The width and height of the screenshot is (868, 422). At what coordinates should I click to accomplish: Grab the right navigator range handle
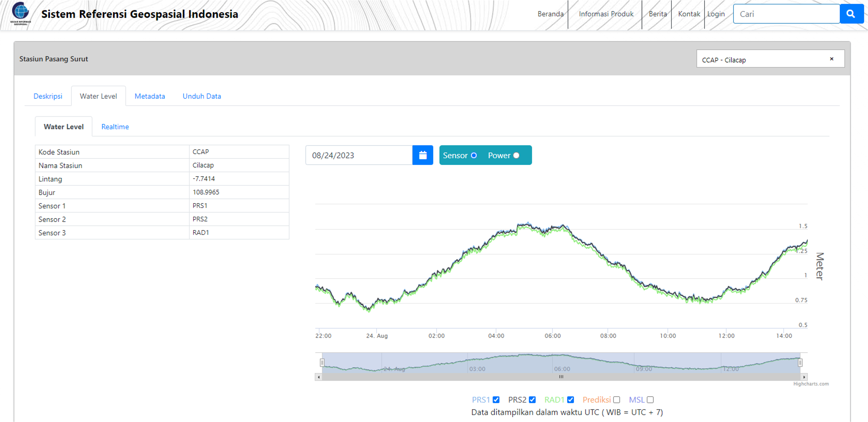coord(800,363)
